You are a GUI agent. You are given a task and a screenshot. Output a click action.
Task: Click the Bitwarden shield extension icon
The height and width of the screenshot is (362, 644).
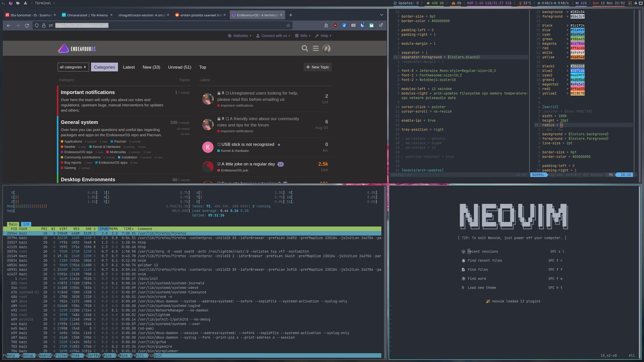point(362,25)
